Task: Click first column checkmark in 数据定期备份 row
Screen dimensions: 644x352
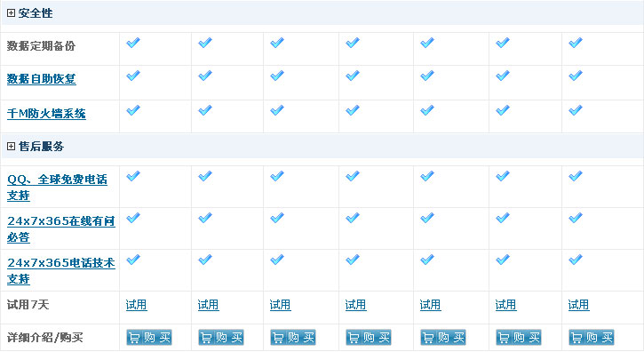Action: (133, 43)
